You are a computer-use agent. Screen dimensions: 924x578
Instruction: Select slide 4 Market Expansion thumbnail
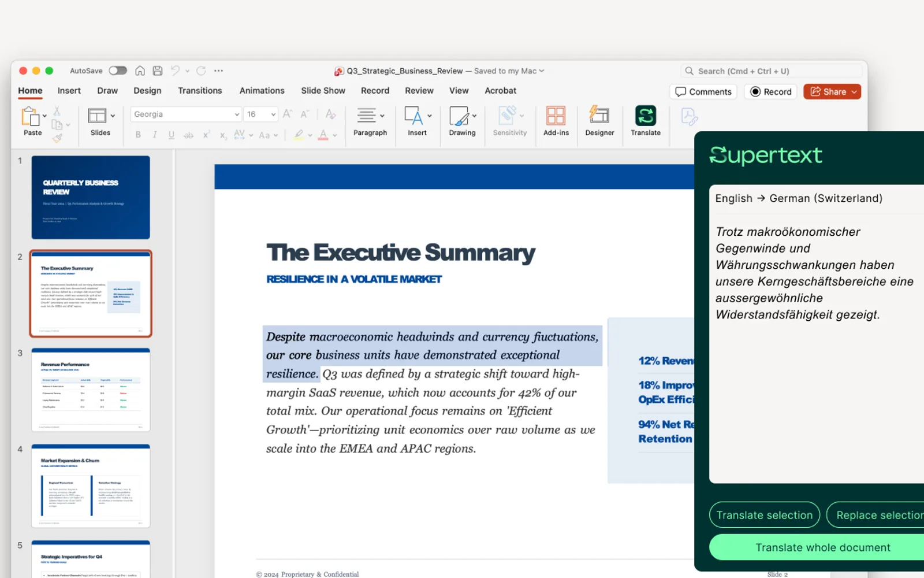pyautogui.click(x=91, y=486)
